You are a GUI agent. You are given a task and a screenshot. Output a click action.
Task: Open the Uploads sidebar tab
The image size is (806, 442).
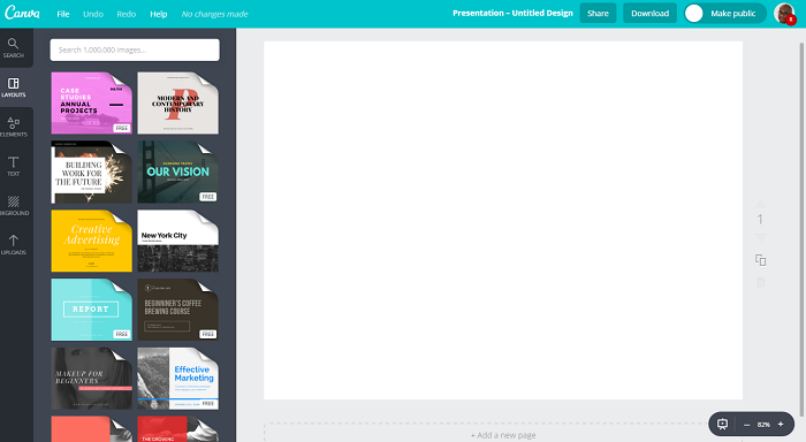tap(14, 245)
